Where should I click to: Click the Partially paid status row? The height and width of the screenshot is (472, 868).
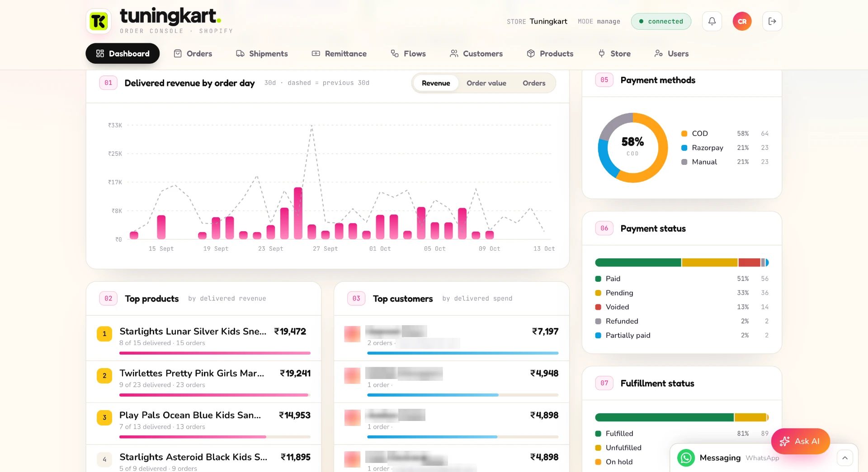[682, 335]
